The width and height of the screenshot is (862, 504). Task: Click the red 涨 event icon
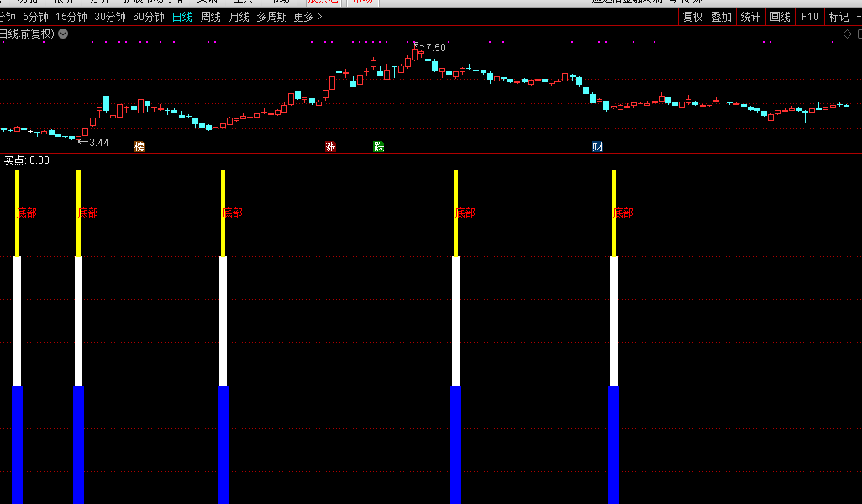click(x=330, y=147)
